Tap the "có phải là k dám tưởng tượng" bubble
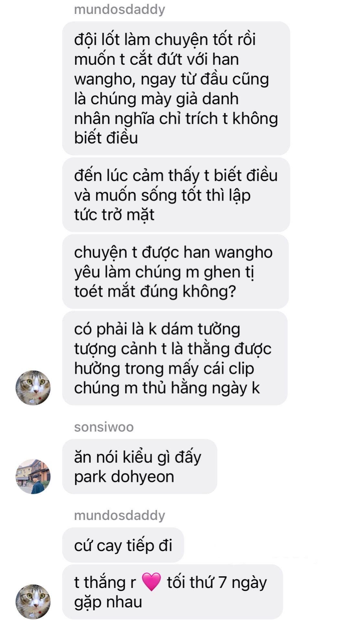 175,358
